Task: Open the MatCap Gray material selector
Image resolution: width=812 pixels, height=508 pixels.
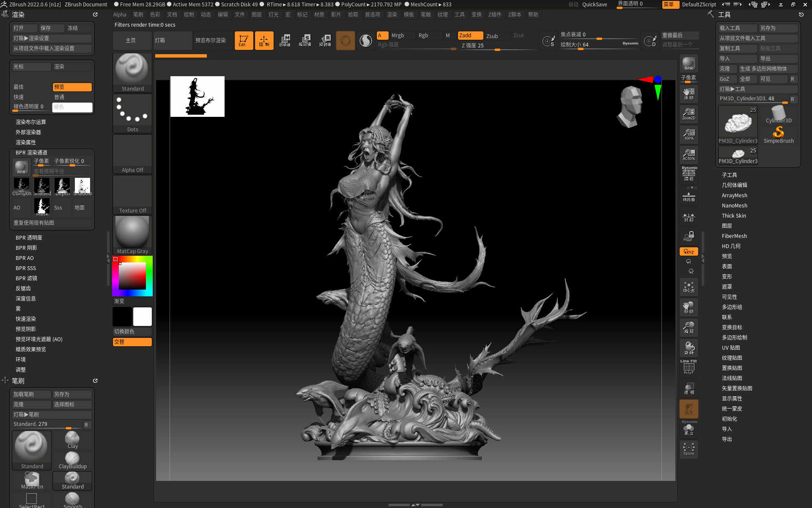Action: click(132, 235)
